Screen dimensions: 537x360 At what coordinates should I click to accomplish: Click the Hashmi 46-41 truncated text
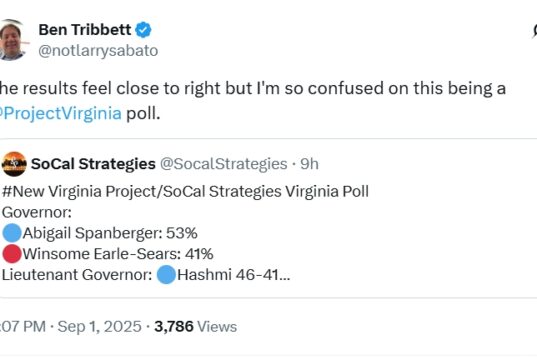234,275
